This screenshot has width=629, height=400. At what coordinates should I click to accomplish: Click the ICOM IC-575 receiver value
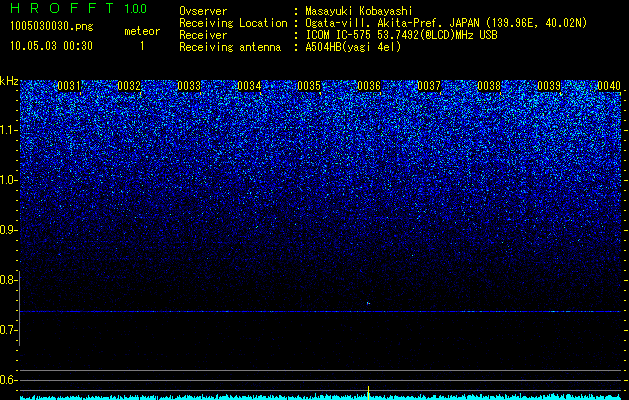click(x=401, y=35)
